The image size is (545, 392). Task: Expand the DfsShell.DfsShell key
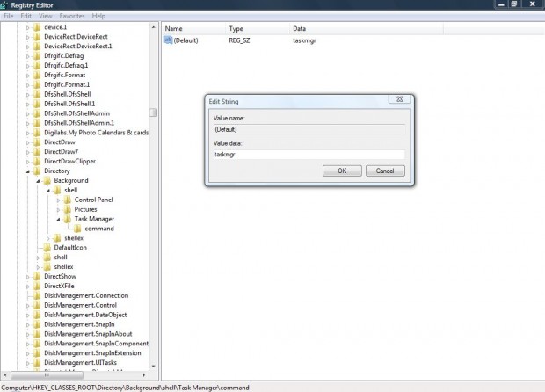(x=28, y=95)
